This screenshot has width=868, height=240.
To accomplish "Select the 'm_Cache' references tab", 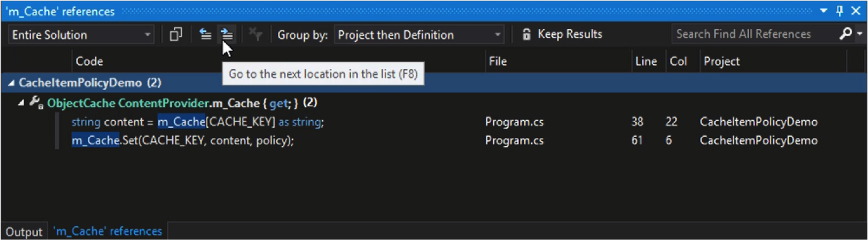I will 108,231.
